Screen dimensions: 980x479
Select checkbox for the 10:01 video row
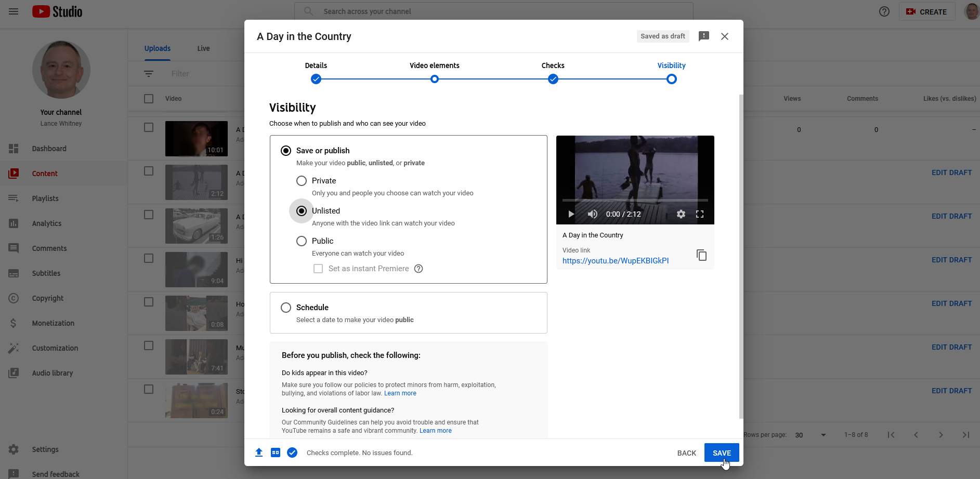149,127
